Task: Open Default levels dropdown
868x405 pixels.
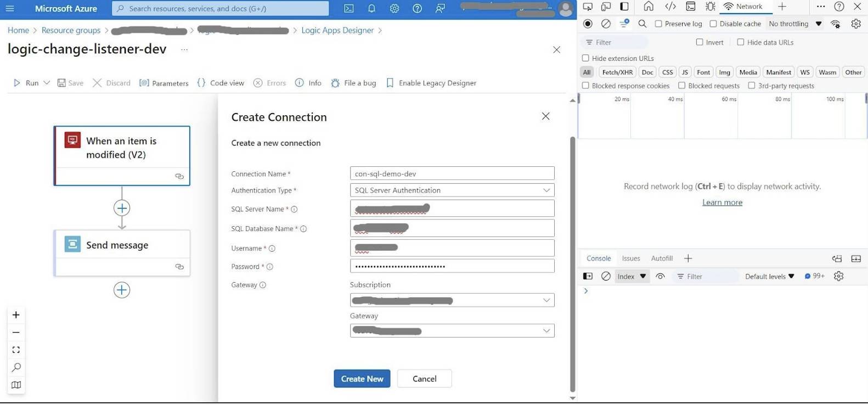Action: tap(769, 276)
